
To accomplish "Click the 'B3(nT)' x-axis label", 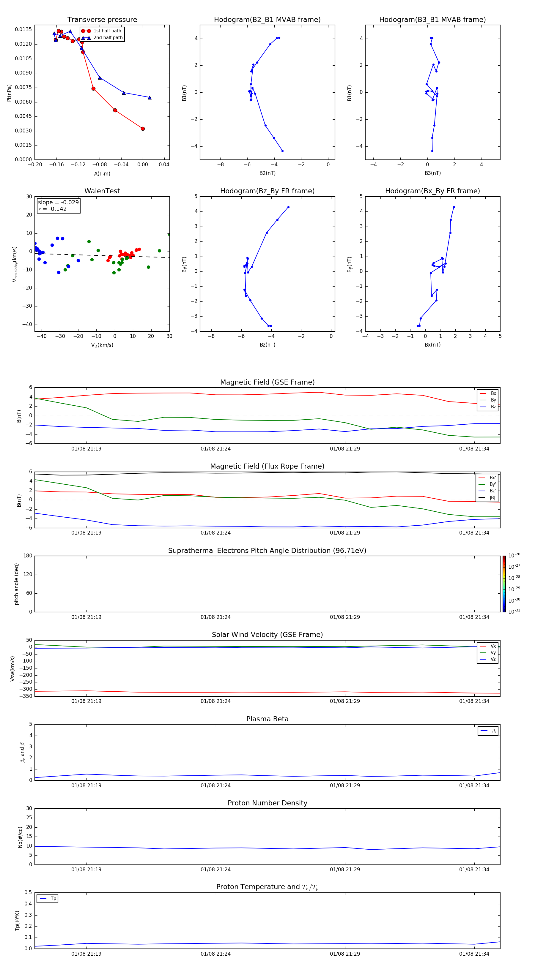I will [x=432, y=173].
